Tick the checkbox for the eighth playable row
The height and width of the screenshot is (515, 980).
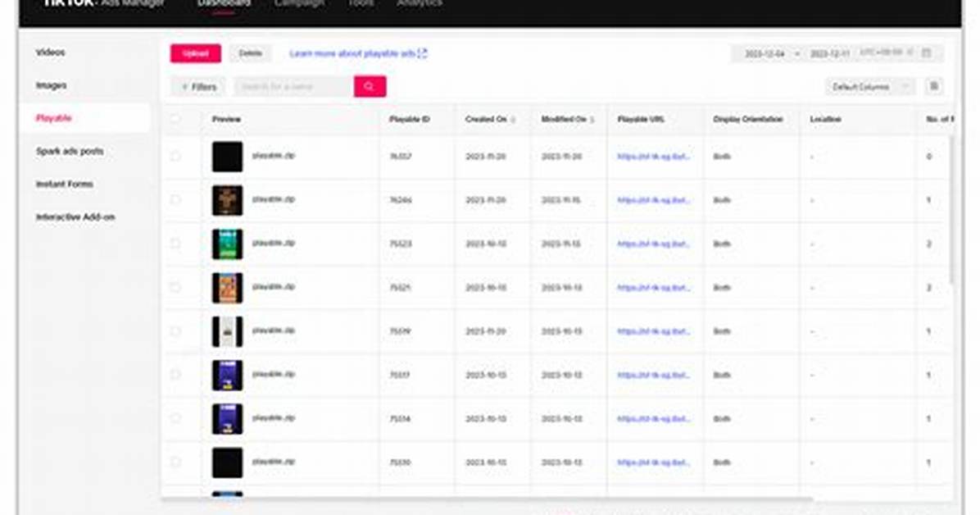point(175,463)
